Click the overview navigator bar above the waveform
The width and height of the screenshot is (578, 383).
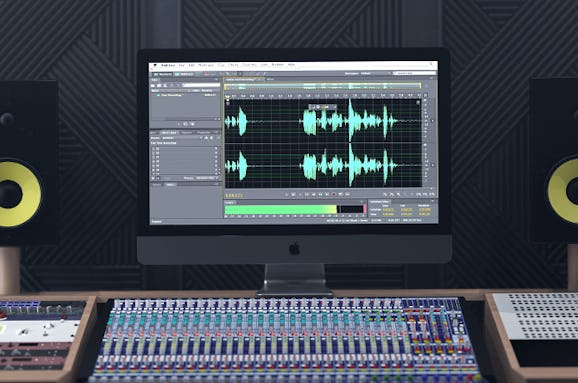(x=323, y=86)
